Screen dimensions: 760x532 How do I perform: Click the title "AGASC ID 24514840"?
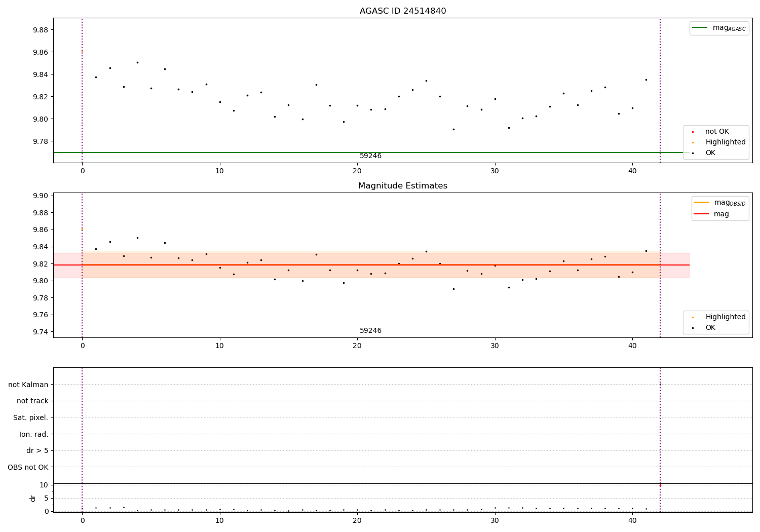(403, 11)
